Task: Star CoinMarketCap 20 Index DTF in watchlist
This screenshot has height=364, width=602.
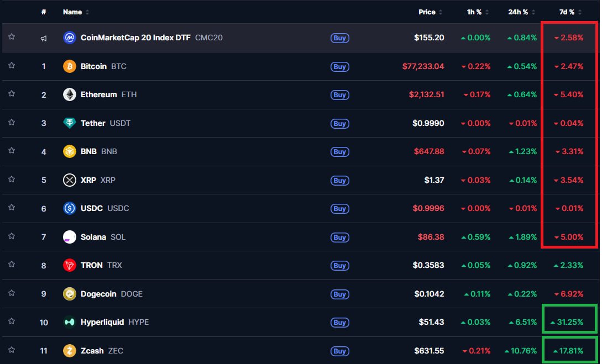Action: point(12,37)
